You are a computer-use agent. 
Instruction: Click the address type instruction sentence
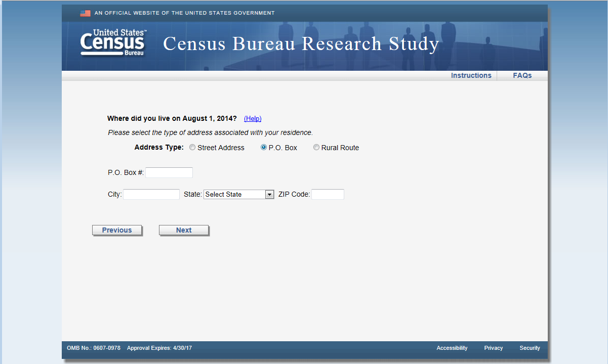[211, 133]
